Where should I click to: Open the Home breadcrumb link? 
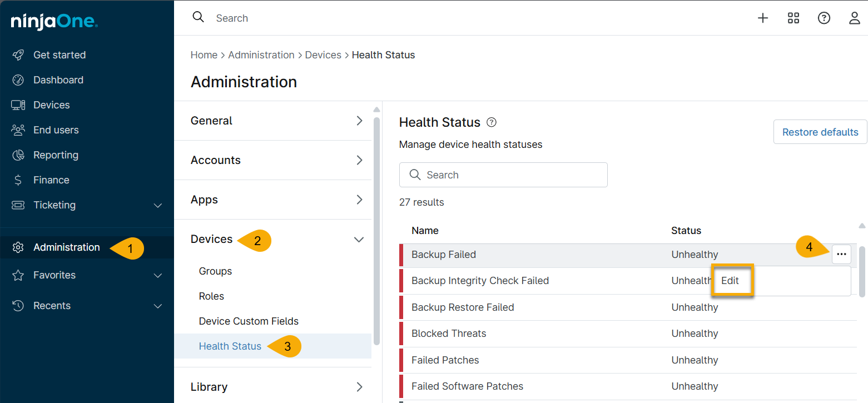204,54
